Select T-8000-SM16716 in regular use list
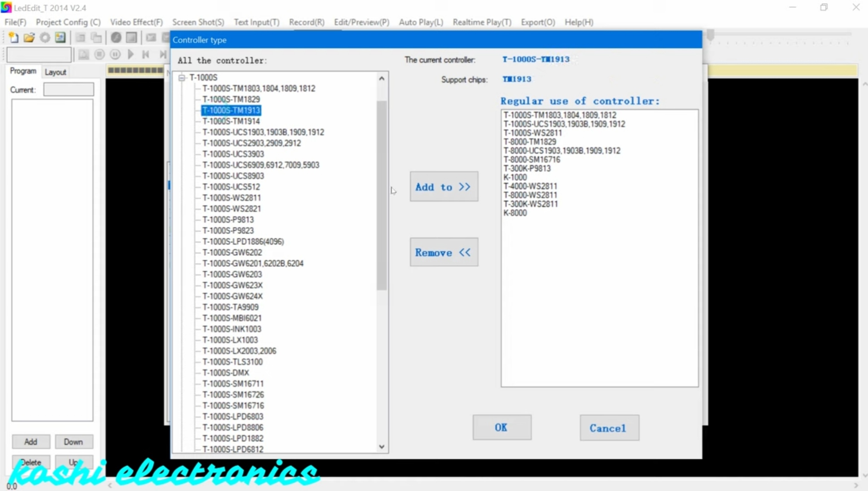 tap(532, 160)
